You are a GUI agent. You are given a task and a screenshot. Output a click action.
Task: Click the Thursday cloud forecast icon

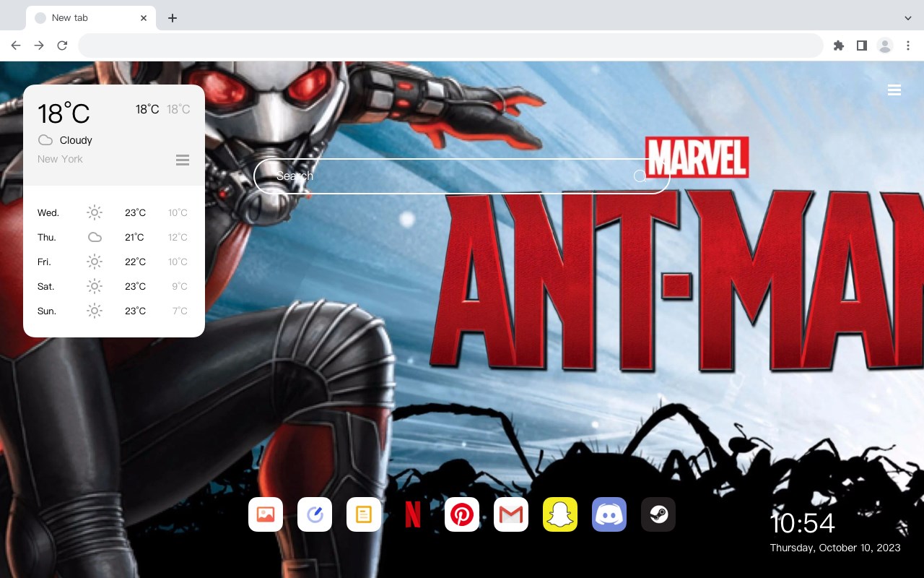pos(95,237)
